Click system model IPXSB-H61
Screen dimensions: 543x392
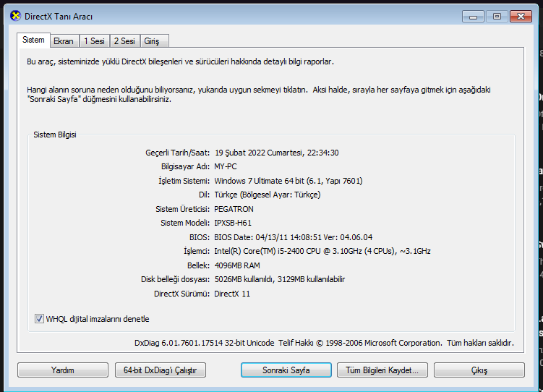click(x=233, y=223)
